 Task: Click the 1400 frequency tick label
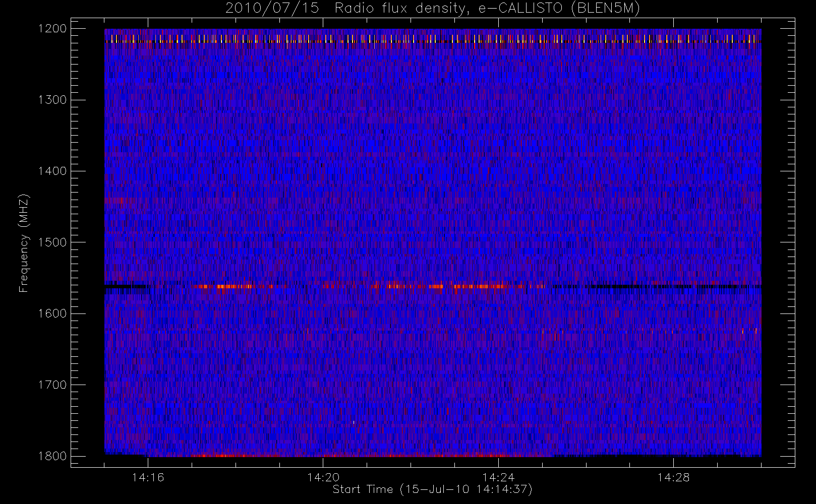click(52, 171)
